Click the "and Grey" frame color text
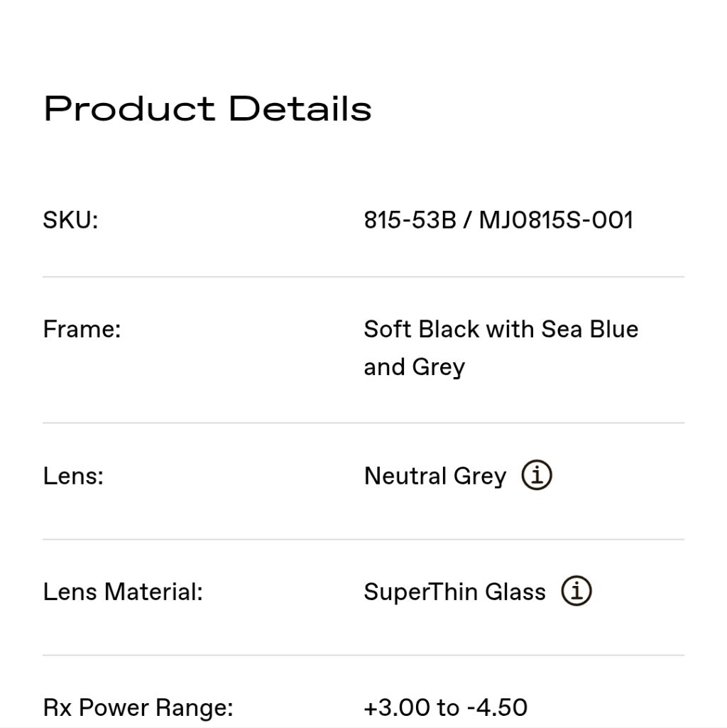 point(414,367)
